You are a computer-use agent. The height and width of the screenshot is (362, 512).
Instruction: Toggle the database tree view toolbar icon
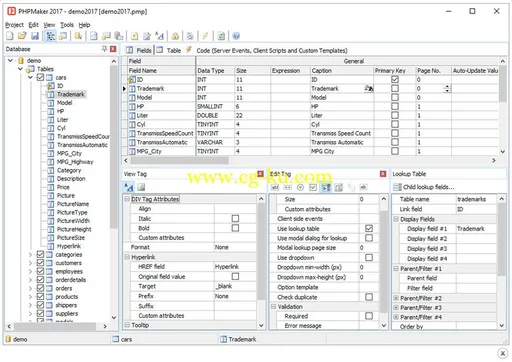click(x=51, y=36)
